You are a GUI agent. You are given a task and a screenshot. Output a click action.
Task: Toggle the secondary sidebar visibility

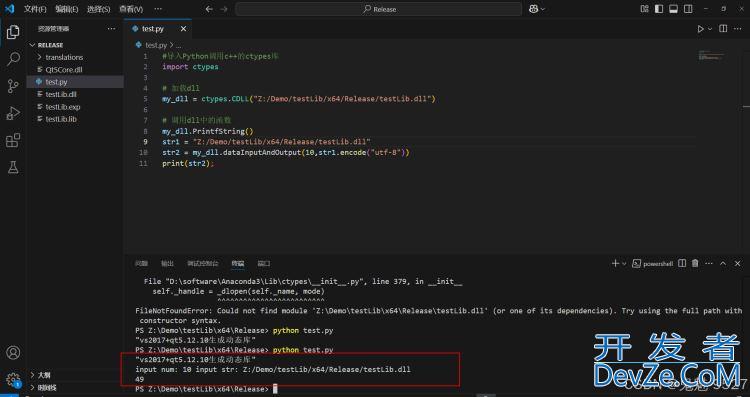[688, 9]
